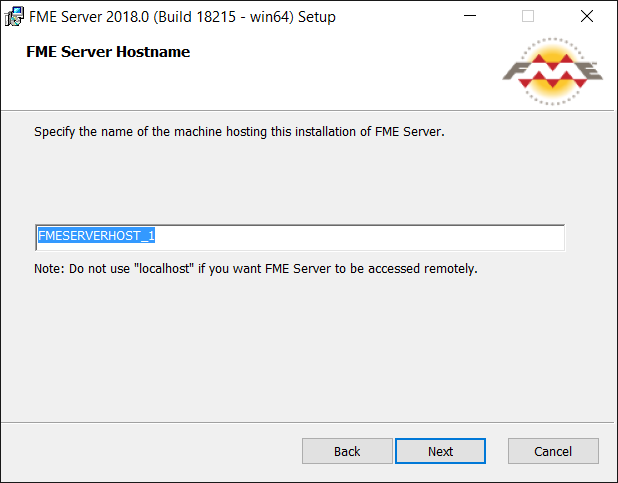
Task: Click the highlighted FMESERVERHOST_1 text
Action: [x=96, y=235]
